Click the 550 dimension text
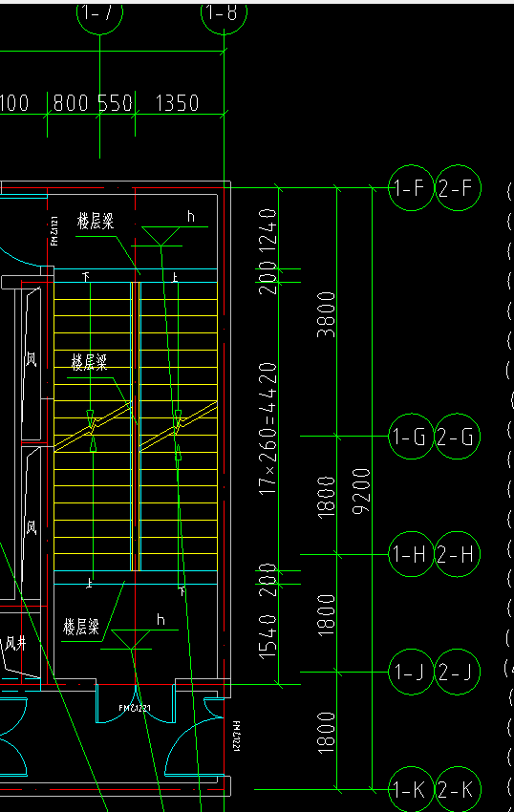The height and width of the screenshot is (812, 514). point(115,103)
